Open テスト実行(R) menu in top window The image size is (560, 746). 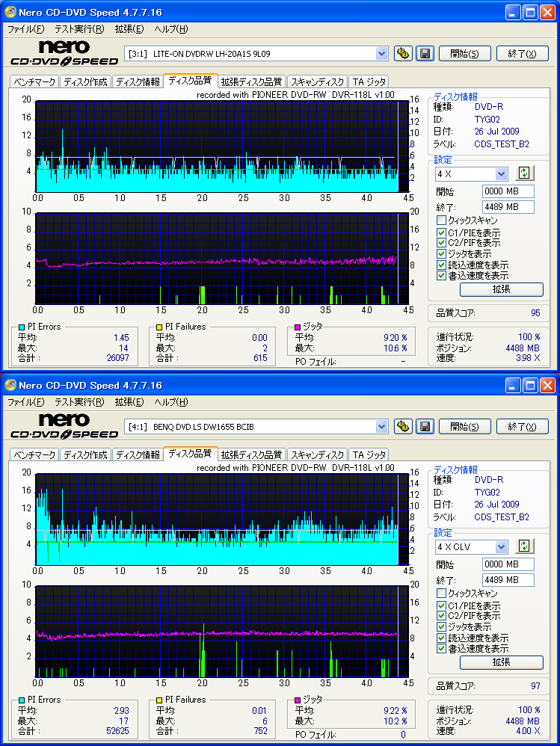point(79,29)
